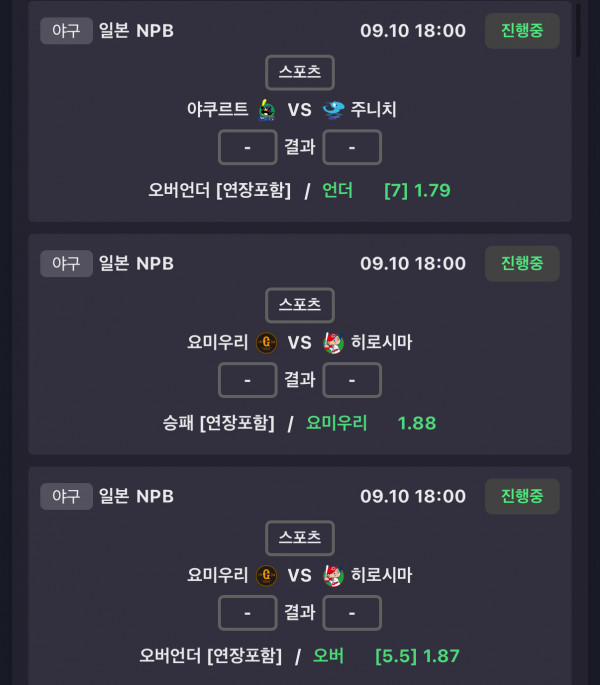Click the Yomiuri Giants logo in the third card

click(x=266, y=575)
